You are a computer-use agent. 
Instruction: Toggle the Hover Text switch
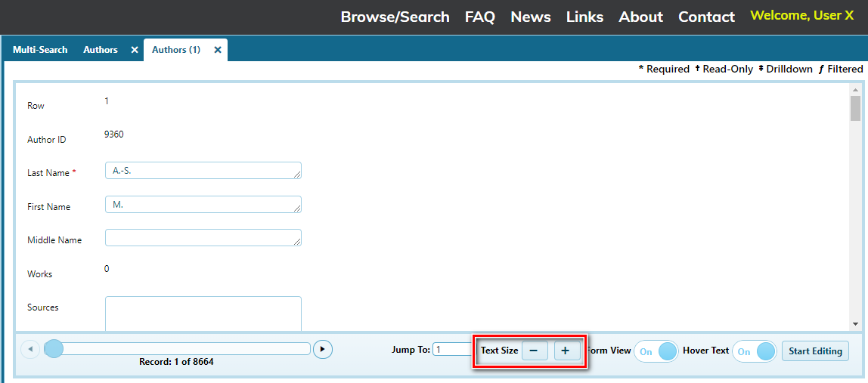755,351
